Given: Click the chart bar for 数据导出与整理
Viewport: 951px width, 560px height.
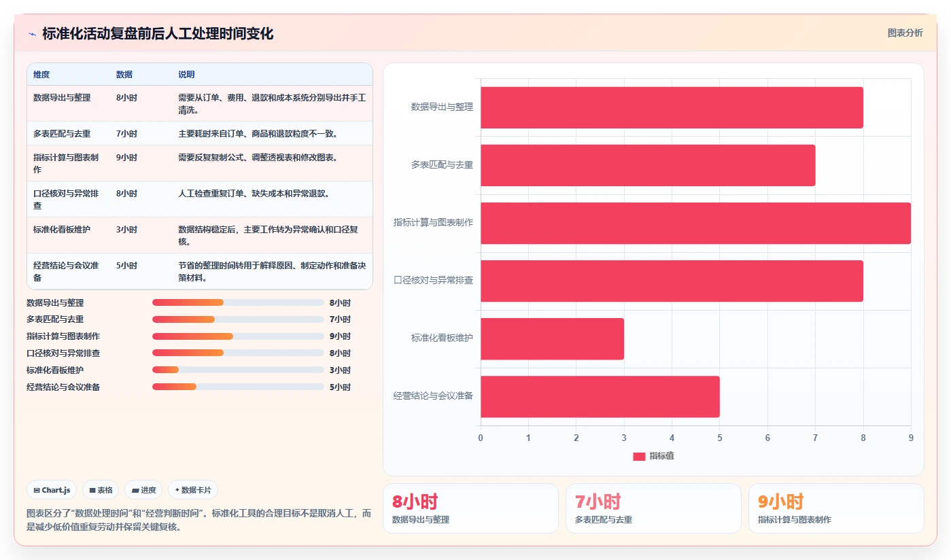Looking at the screenshot, I should coord(672,107).
